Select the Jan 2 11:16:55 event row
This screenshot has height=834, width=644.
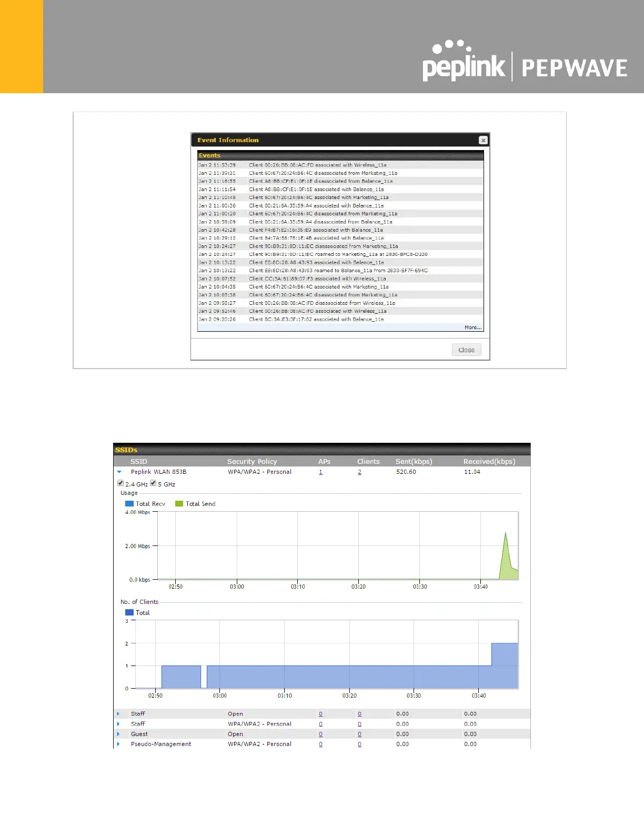340,181
